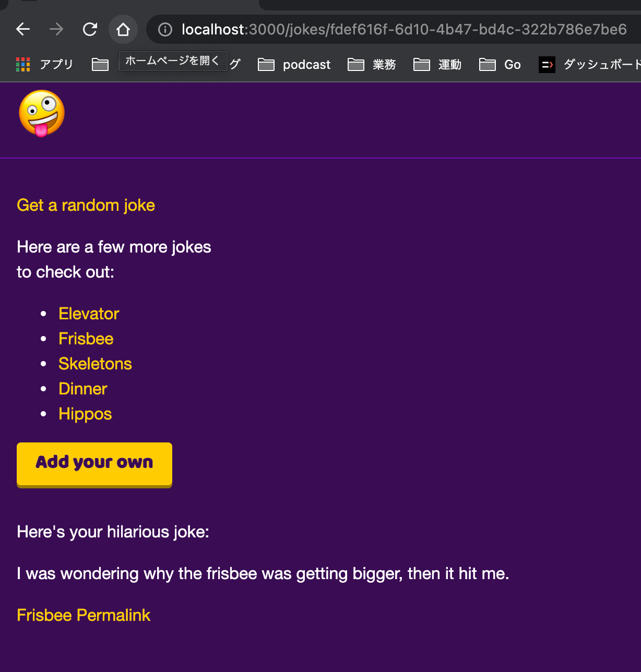Click the Here are a few more jokes text
Viewport: 641px width, 672px height.
pos(114,259)
